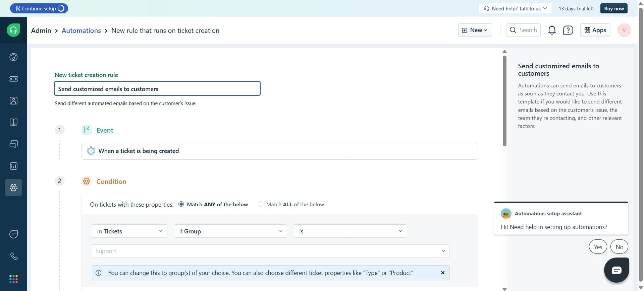Answer Yes to the setup assistant
The image size is (644, 291).
[598, 247]
